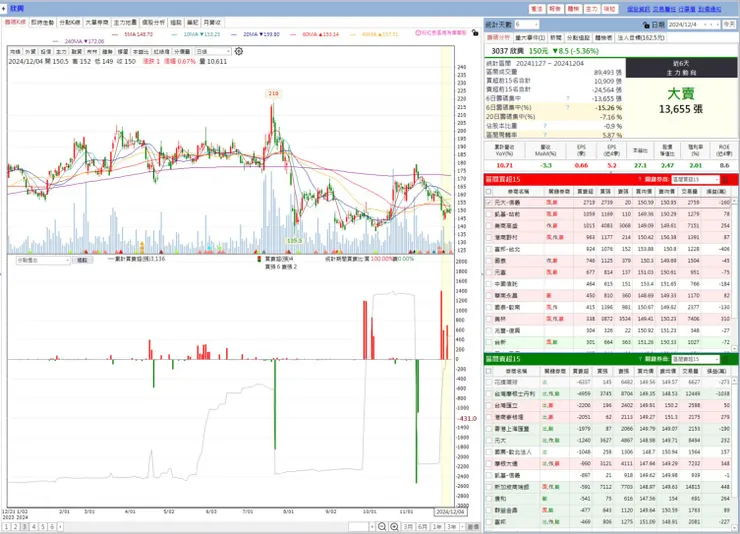Open help mark beside 6日籌碼集中(%)
740x534 pixels.
pyautogui.click(x=568, y=108)
